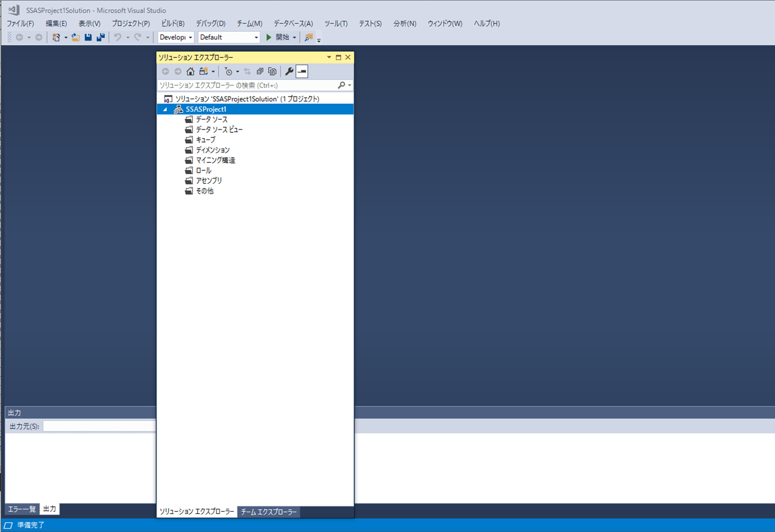Viewport: 775px width, 532px height.
Task: Select the SSASProject1 project row
Action: click(255, 109)
